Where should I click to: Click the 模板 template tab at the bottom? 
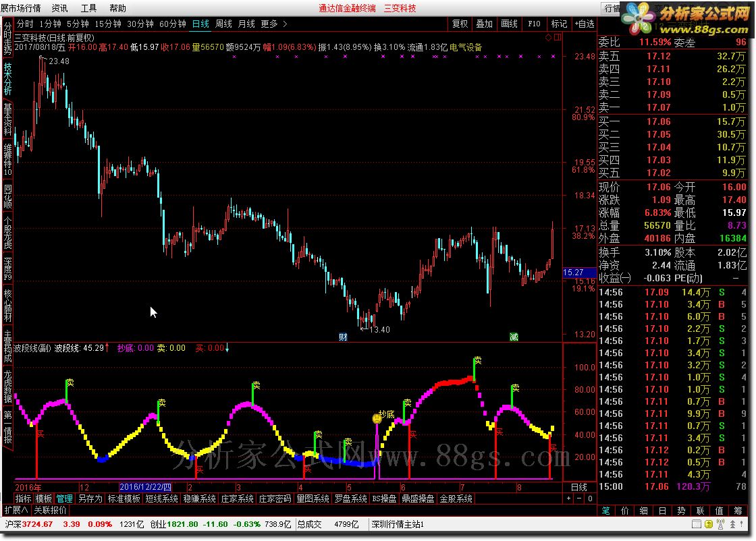coord(43,499)
